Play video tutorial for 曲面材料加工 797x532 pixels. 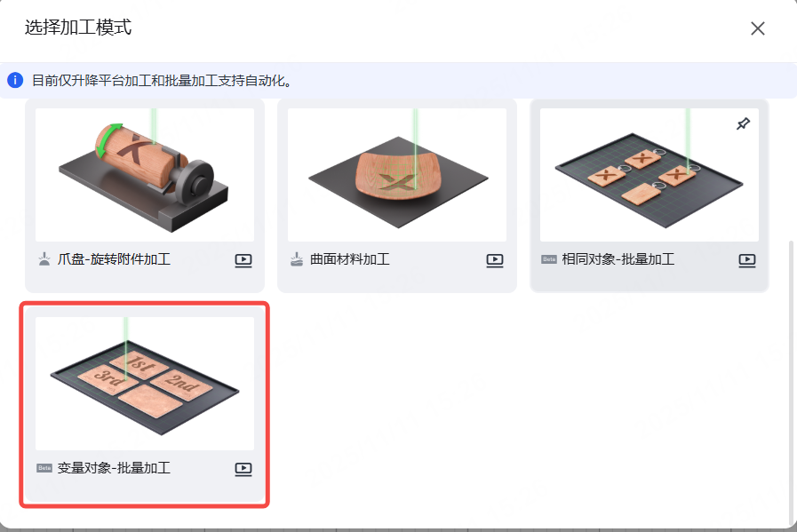click(495, 260)
